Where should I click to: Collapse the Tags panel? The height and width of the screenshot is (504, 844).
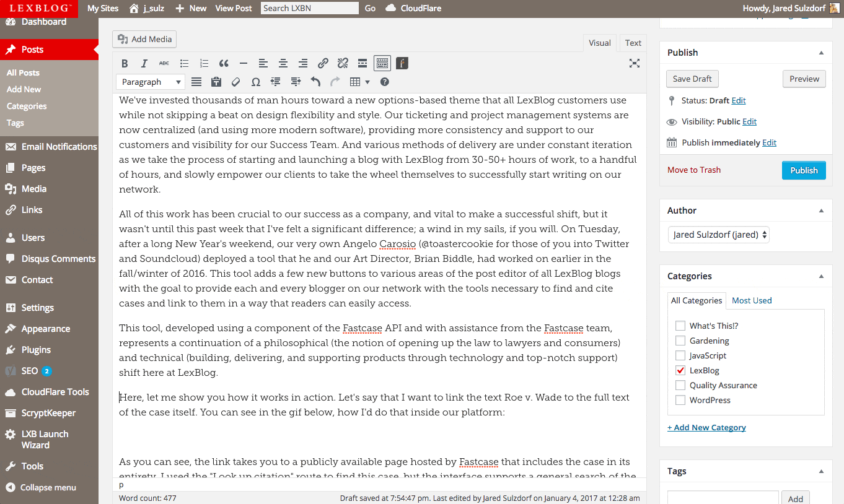click(x=822, y=471)
